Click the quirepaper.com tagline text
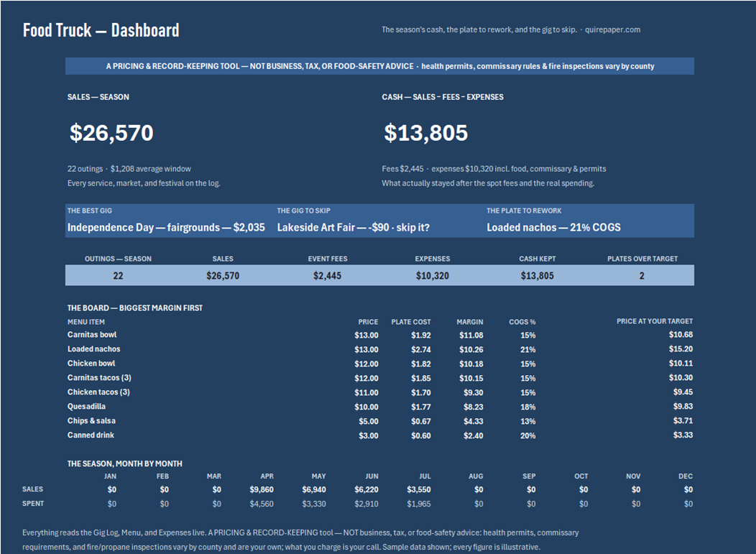 [x=511, y=29]
